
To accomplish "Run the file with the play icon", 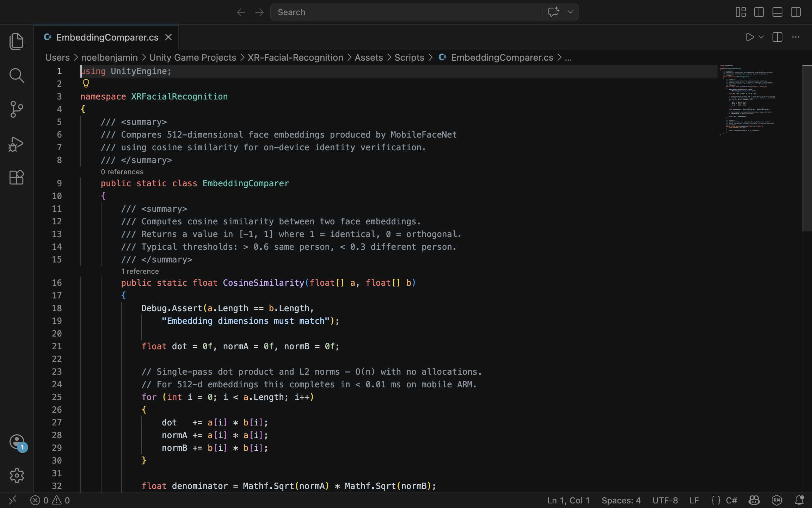I will coord(750,37).
